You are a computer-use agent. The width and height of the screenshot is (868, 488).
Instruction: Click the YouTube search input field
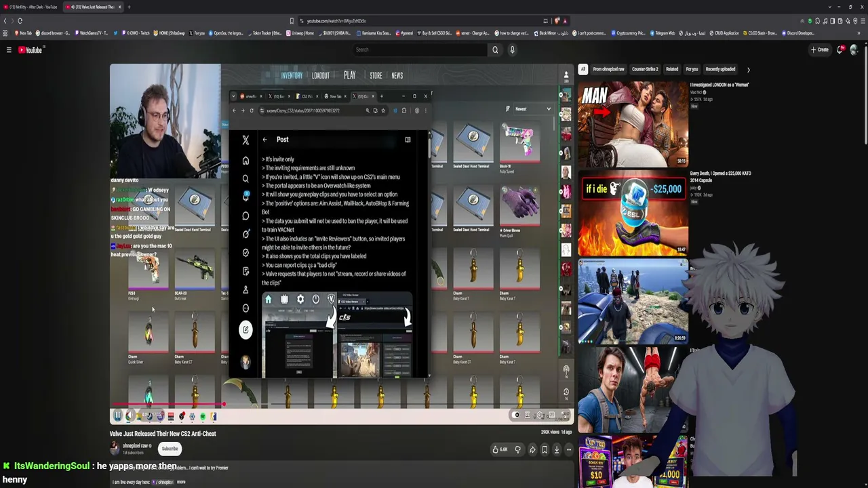tap(420, 49)
